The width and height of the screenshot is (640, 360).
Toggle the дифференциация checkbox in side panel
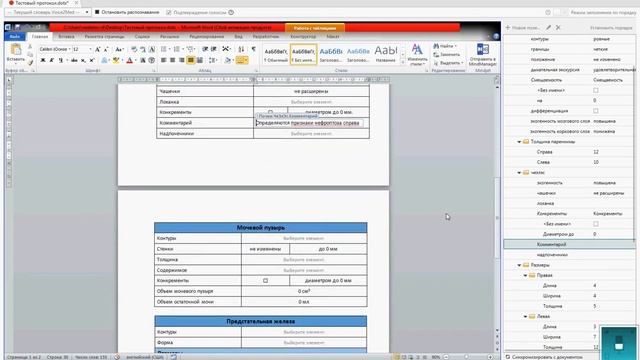(596, 111)
